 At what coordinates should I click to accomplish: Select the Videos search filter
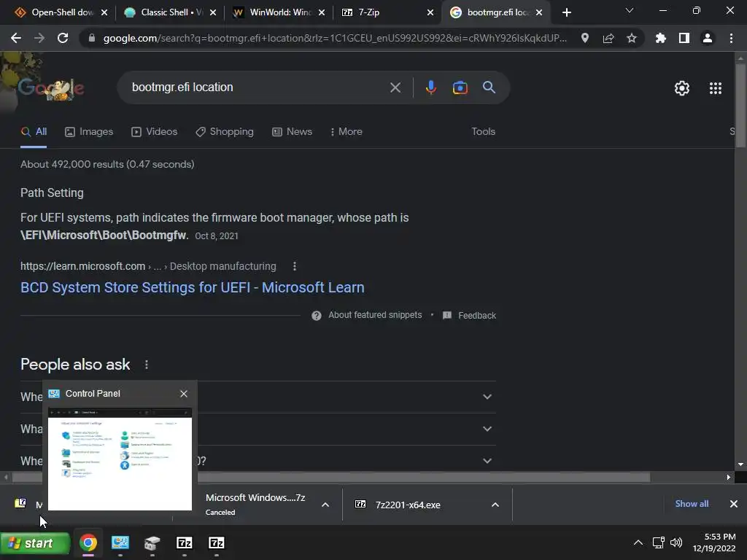(155, 132)
